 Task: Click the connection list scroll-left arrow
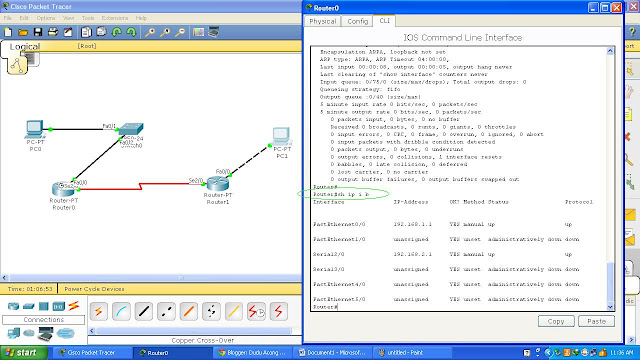pos(92,331)
